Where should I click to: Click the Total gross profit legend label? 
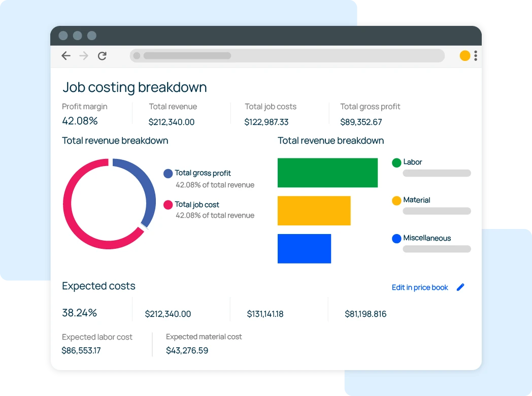(x=203, y=173)
